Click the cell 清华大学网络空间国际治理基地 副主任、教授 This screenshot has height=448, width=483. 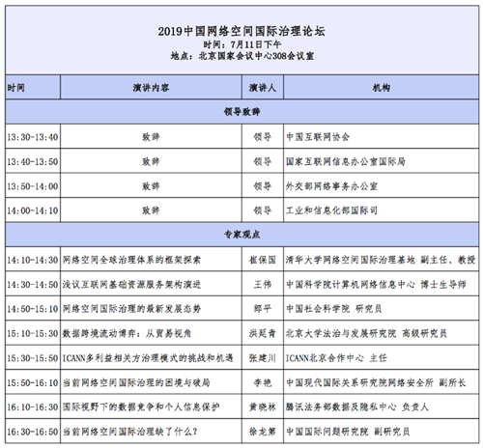(x=381, y=260)
